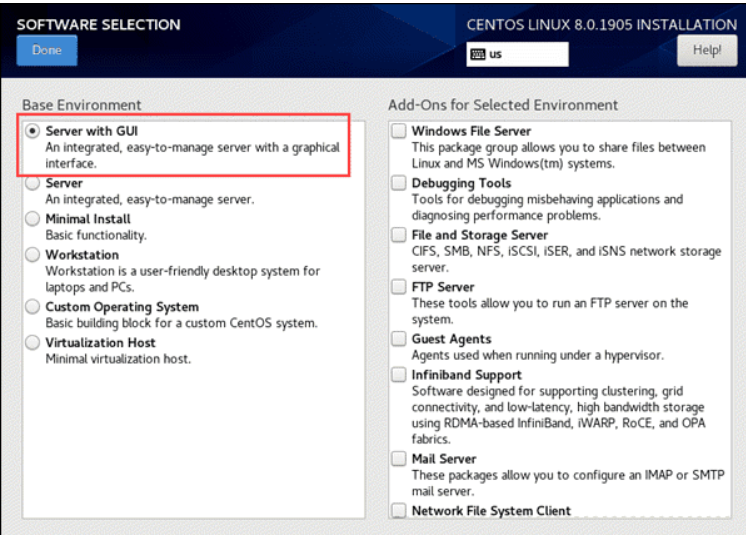Viewport: 746px width, 535px height.
Task: Select the Virtualization Host radio button
Action: coord(32,342)
